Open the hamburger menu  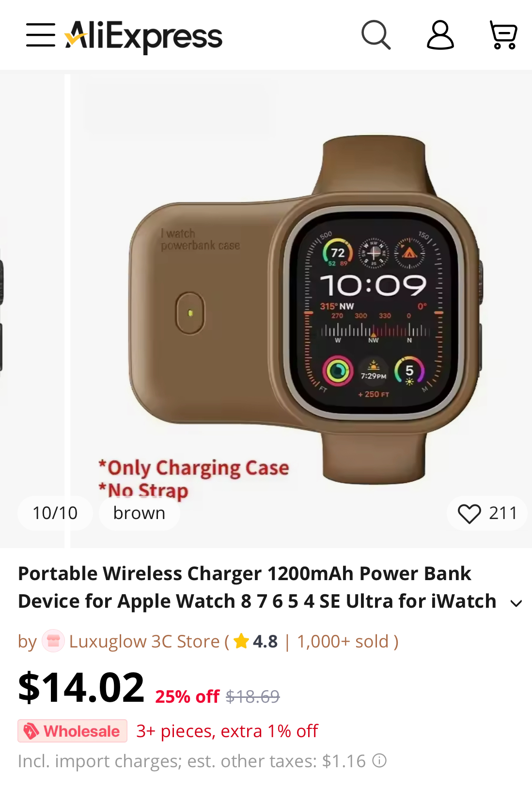click(41, 35)
